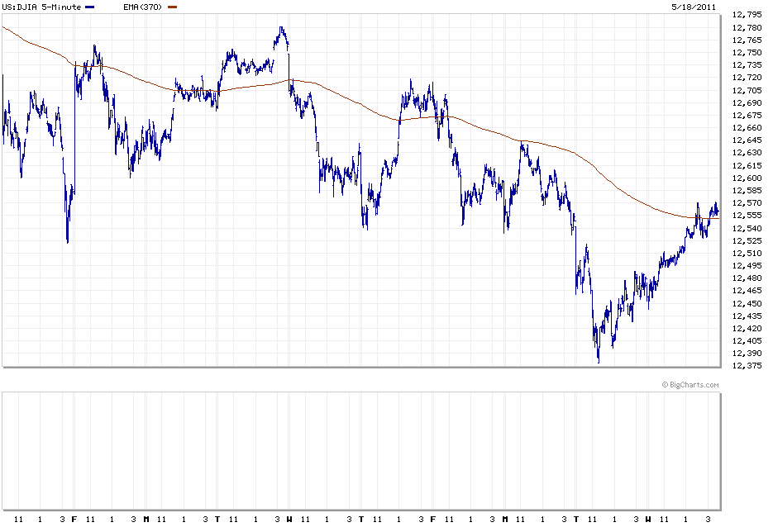This screenshot has width=773, height=532.
Task: Click the US:DJIA 5-Minute chart title
Action: point(41,7)
